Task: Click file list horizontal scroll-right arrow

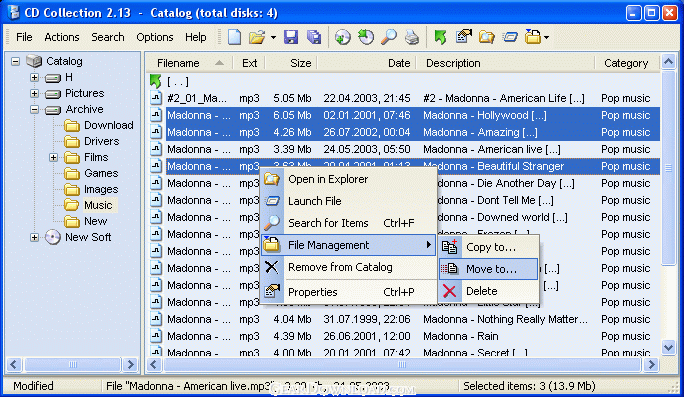Action: point(652,364)
